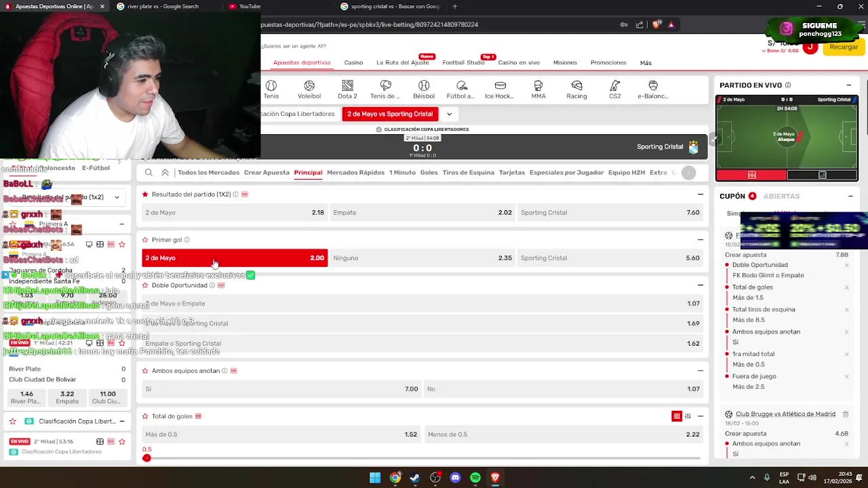Image resolution: width=868 pixels, height=488 pixels.
Task: Collapse the Cupón panel
Action: (850, 196)
